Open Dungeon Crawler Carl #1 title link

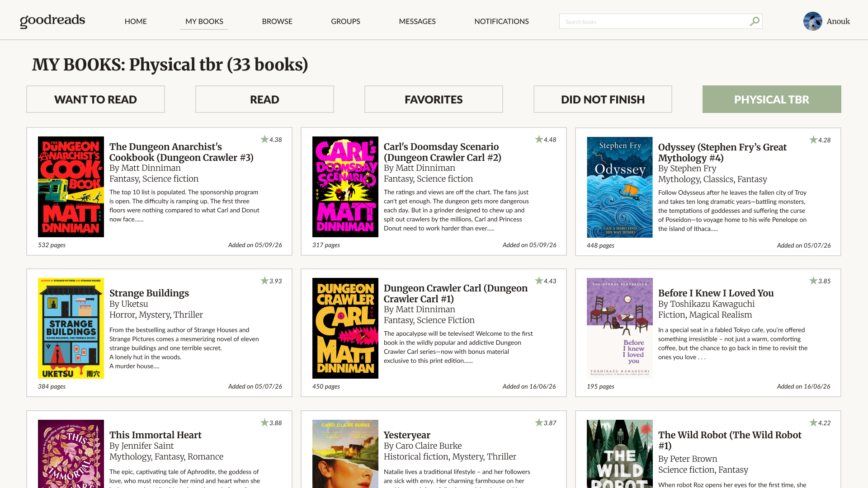(456, 293)
